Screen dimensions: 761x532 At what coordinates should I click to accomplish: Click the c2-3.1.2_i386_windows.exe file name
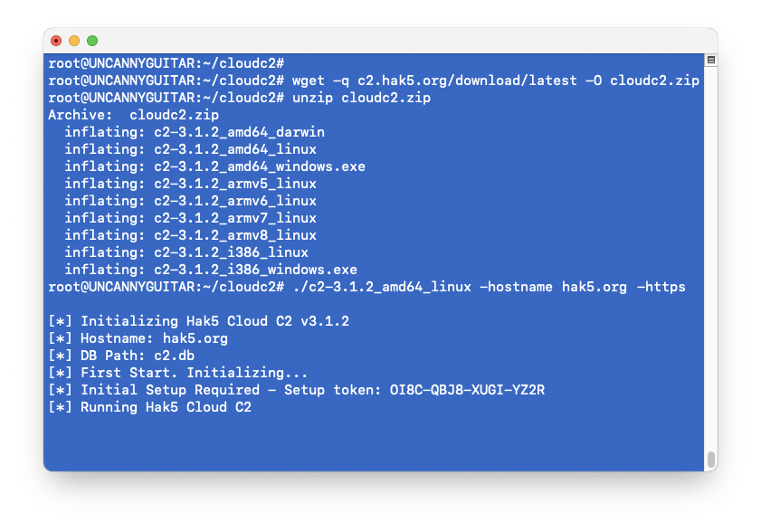point(255,270)
